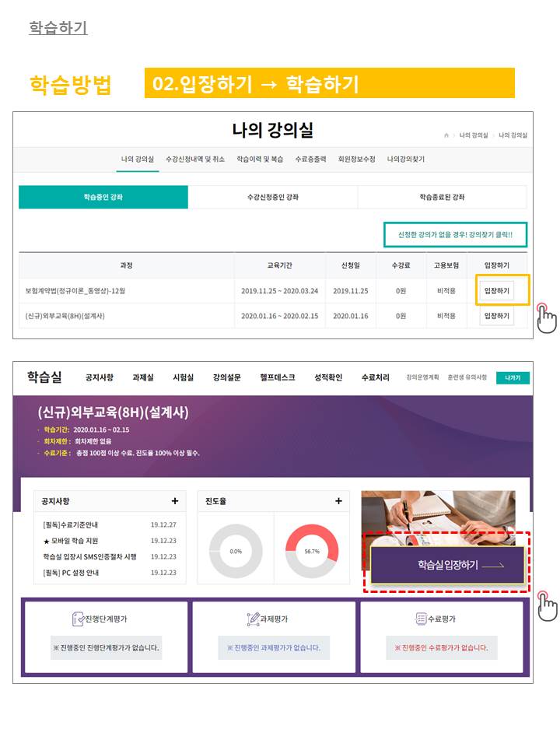Open 수강신청내역 및 취소 menu
The height and width of the screenshot is (747, 560).
click(x=195, y=160)
